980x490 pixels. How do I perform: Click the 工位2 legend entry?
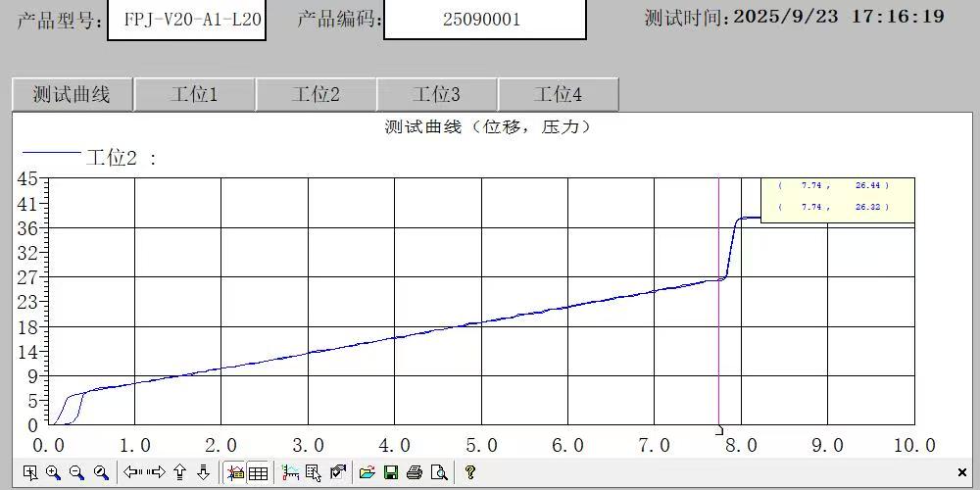tap(88, 158)
